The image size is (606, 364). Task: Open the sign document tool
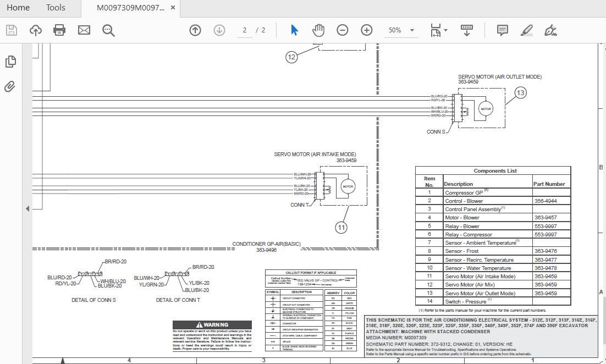[550, 30]
